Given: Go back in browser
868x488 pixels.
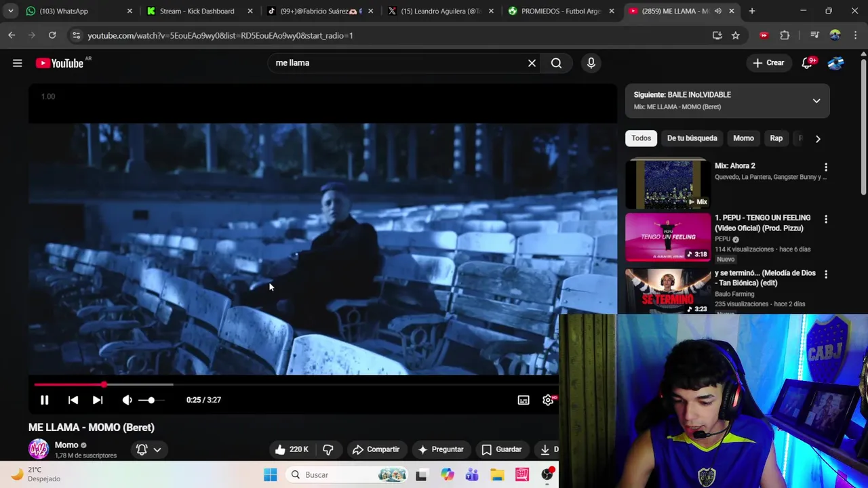Looking at the screenshot, I should pos(12,35).
